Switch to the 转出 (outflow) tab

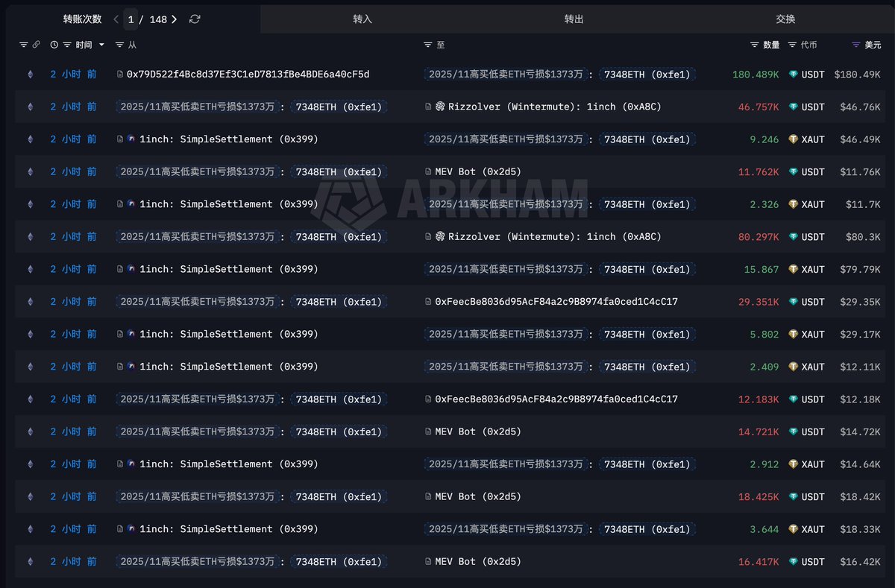(574, 19)
